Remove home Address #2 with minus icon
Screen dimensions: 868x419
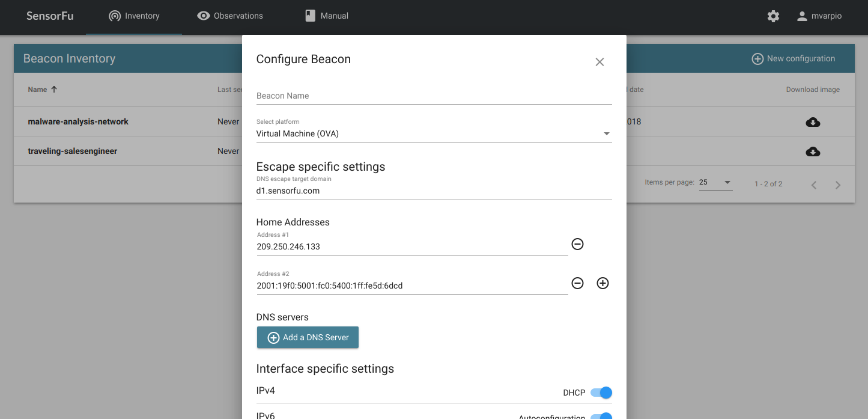pyautogui.click(x=577, y=283)
